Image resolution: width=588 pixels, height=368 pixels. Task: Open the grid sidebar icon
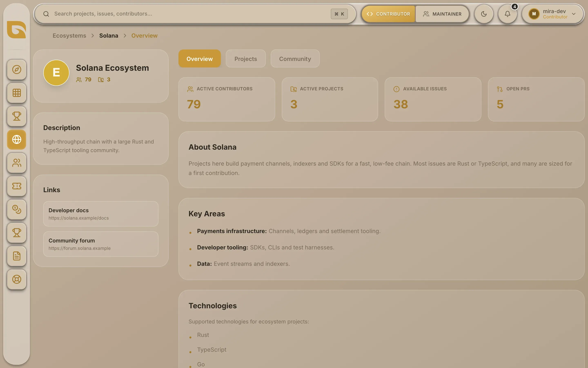pos(17,93)
